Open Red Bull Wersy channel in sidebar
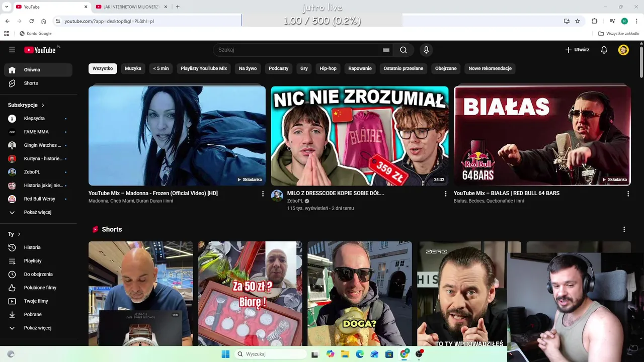Viewport: 644px width, 362px height. (38, 199)
